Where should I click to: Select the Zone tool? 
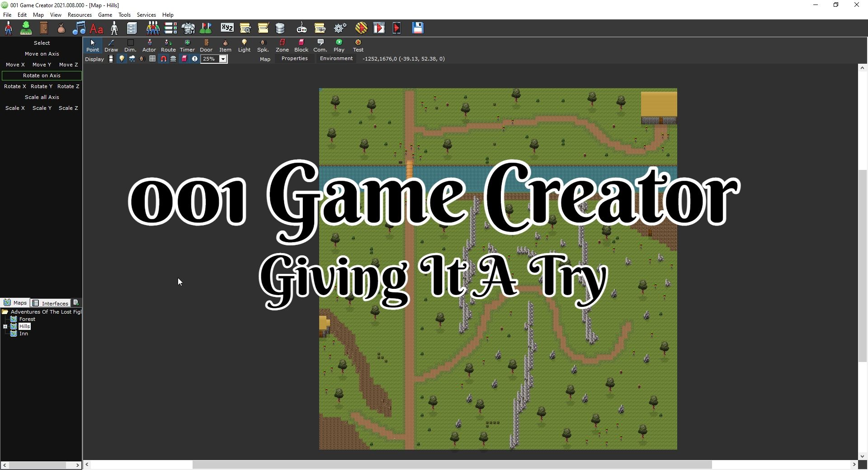click(x=282, y=46)
